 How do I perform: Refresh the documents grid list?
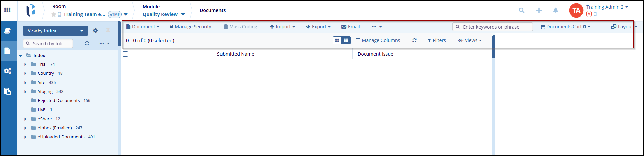pyautogui.click(x=414, y=40)
